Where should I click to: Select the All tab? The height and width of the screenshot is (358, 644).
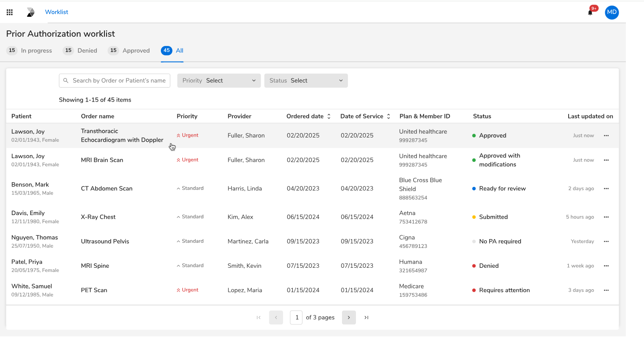(172, 51)
